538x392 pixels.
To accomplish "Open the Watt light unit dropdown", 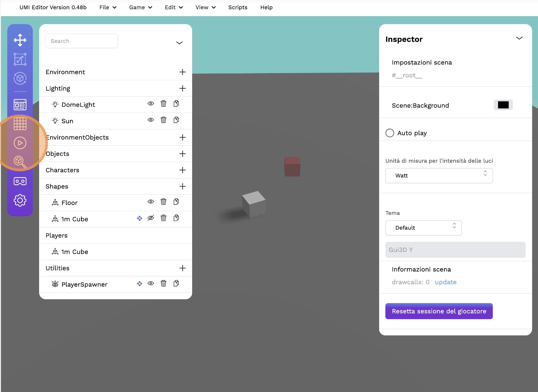I will click(439, 176).
